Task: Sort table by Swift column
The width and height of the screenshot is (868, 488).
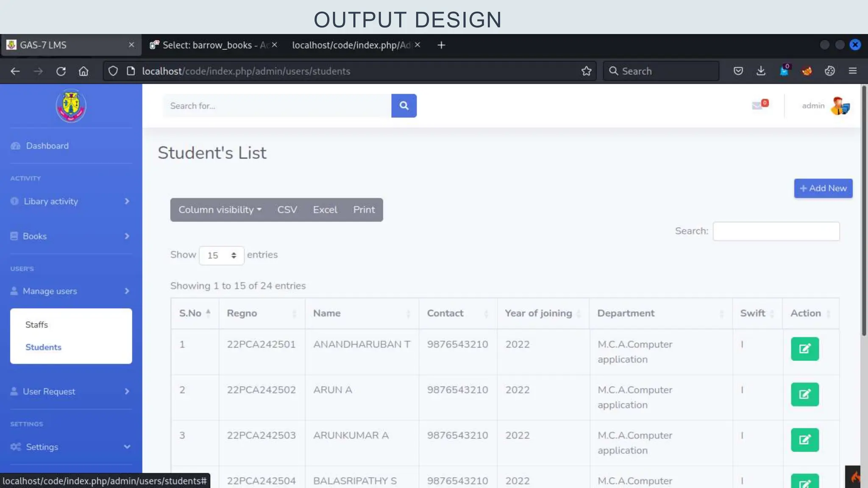Action: click(757, 313)
